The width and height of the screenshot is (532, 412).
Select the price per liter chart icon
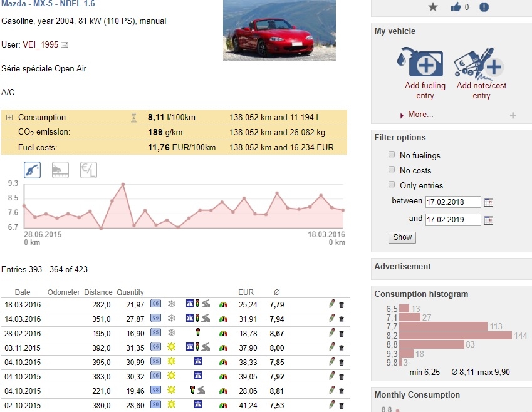(88, 170)
